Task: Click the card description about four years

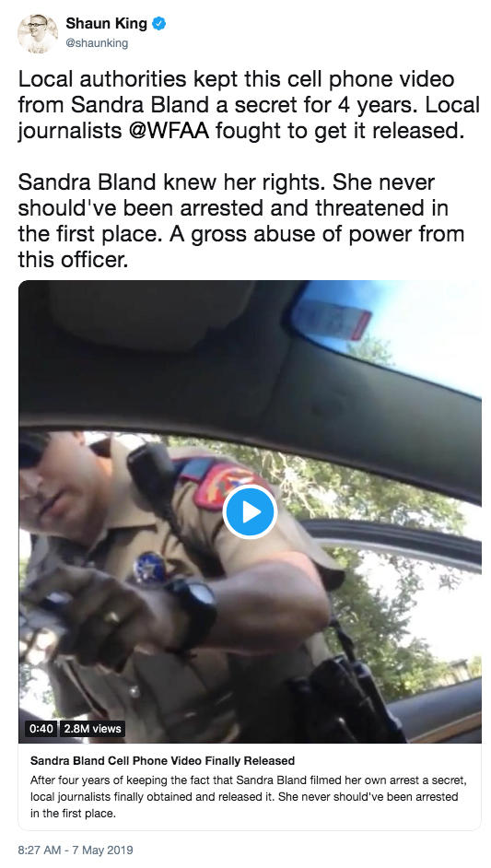Action: click(x=248, y=797)
